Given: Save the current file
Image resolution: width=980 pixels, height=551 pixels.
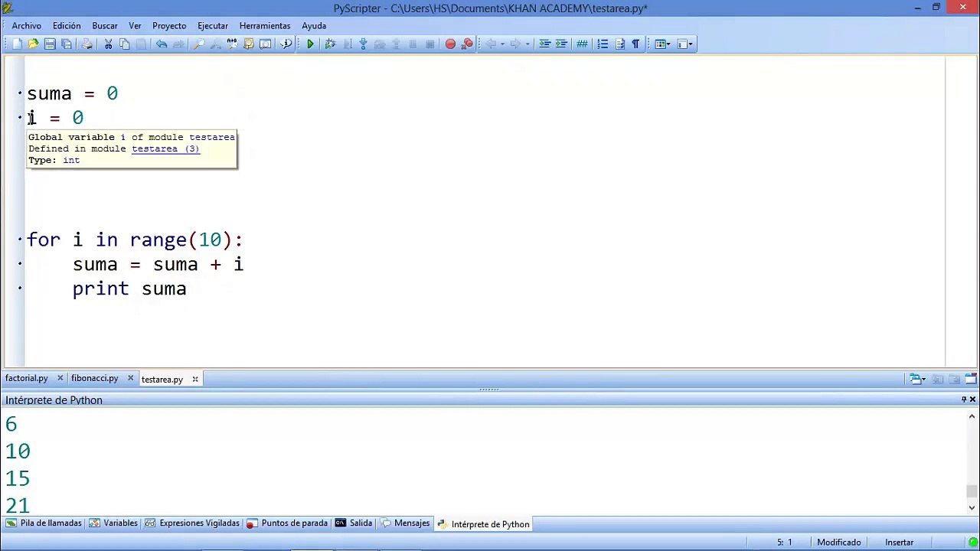Looking at the screenshot, I should (x=50, y=44).
